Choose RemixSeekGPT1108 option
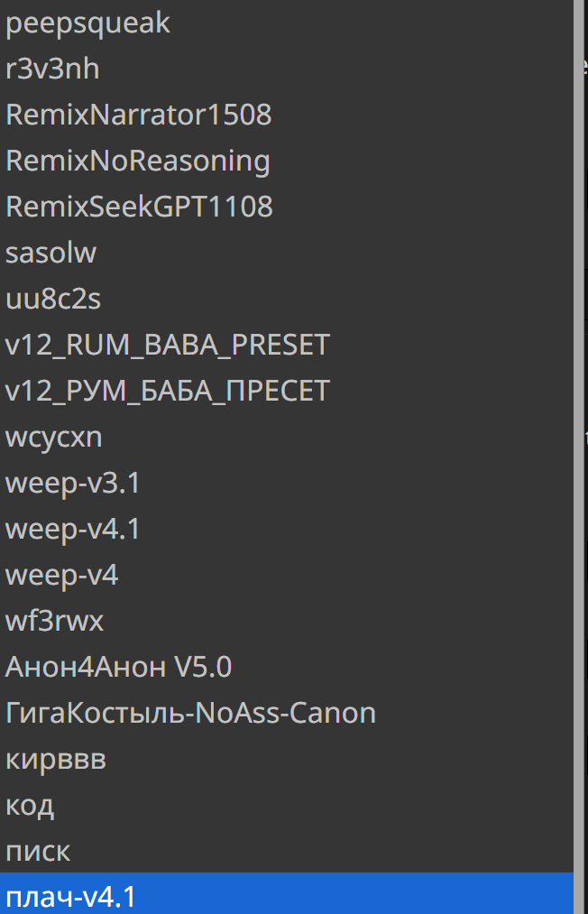Screen dimensions: 588x914 139,208
